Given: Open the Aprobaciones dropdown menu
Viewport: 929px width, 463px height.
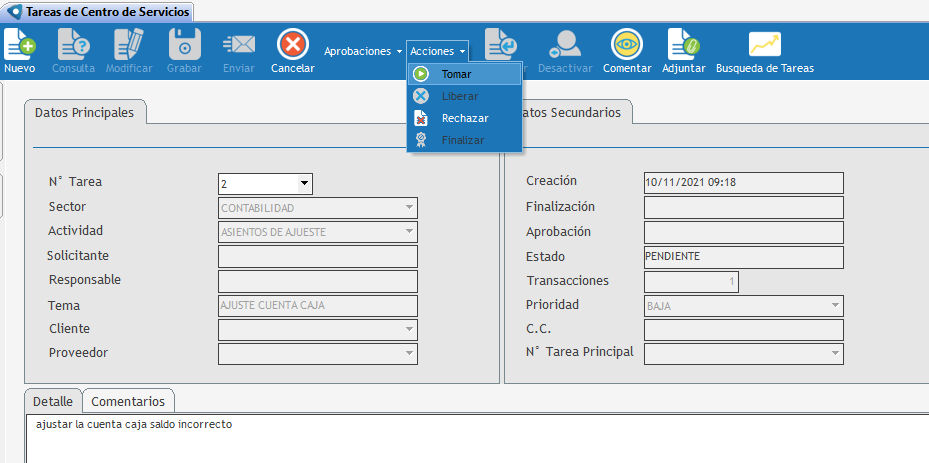Looking at the screenshot, I should 363,51.
